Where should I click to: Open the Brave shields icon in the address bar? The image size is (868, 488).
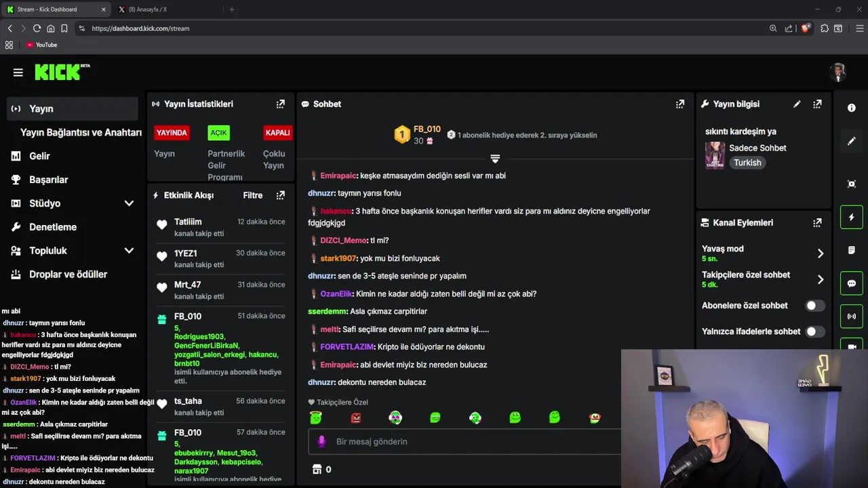805,28
